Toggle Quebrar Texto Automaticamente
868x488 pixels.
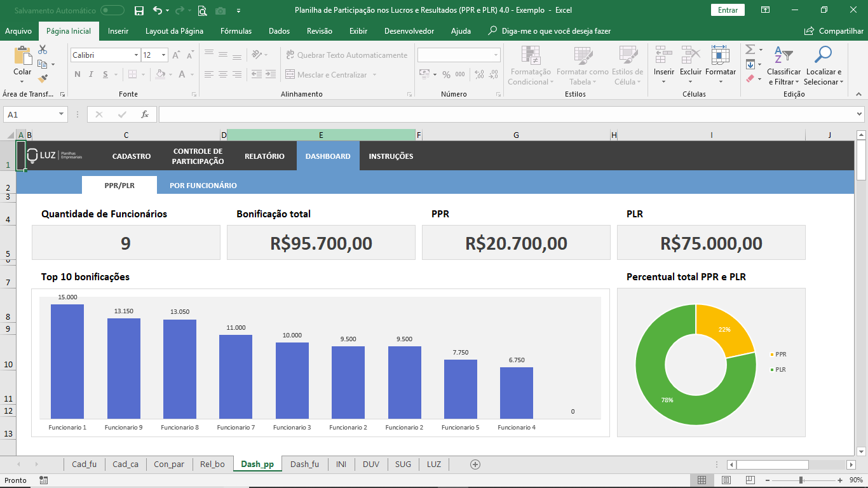(x=346, y=55)
